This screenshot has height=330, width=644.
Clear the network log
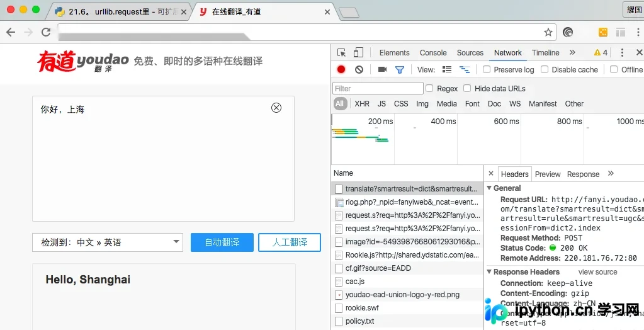point(359,69)
